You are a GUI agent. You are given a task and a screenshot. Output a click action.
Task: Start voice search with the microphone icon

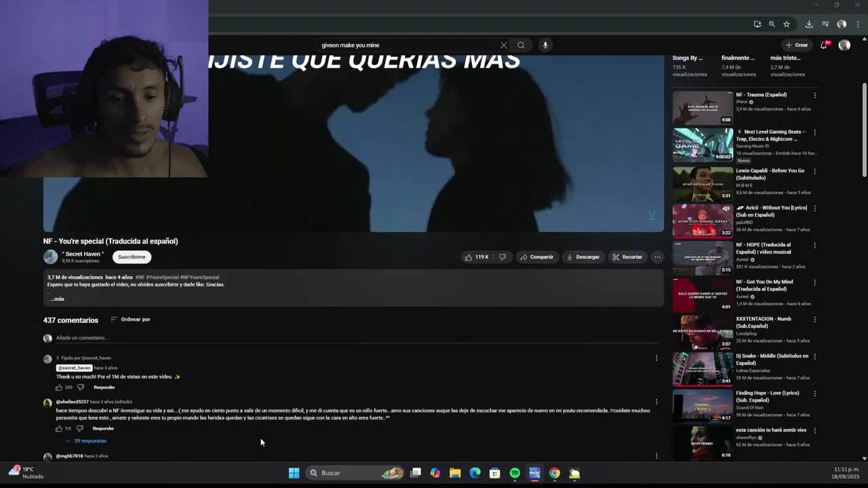click(x=545, y=45)
